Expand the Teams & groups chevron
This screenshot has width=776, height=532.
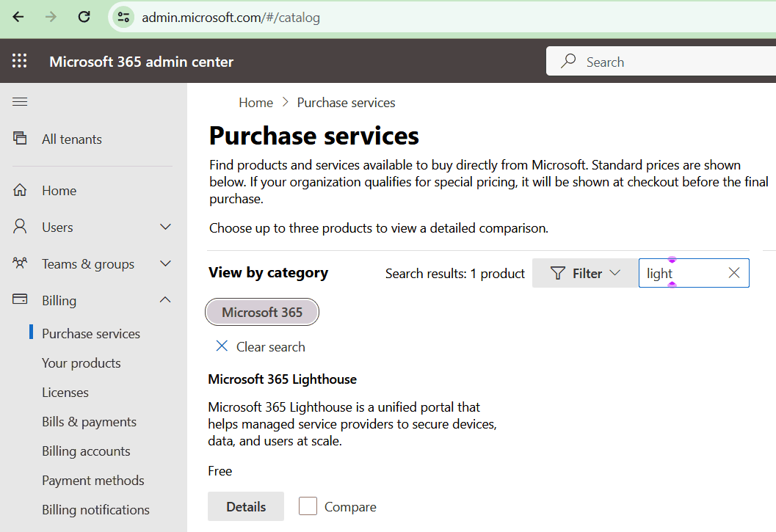click(165, 263)
